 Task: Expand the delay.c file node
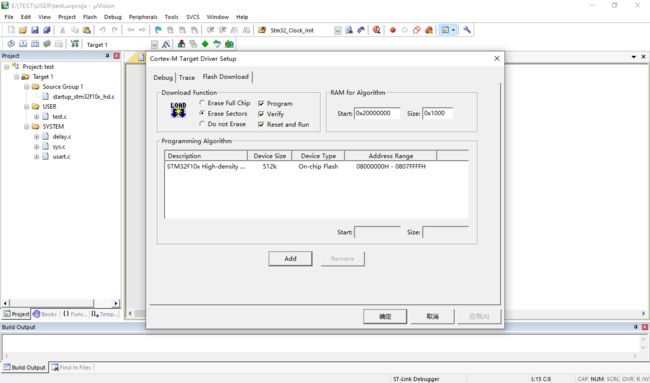36,136
